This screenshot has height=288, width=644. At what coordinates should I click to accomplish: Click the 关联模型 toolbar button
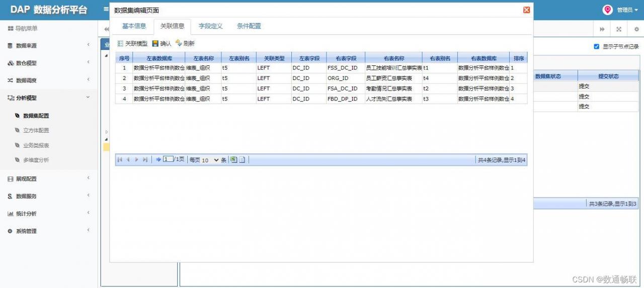(x=132, y=44)
